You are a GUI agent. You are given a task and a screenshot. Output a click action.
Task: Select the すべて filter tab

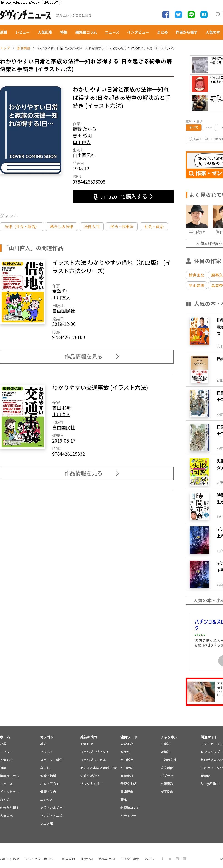[194, 128]
